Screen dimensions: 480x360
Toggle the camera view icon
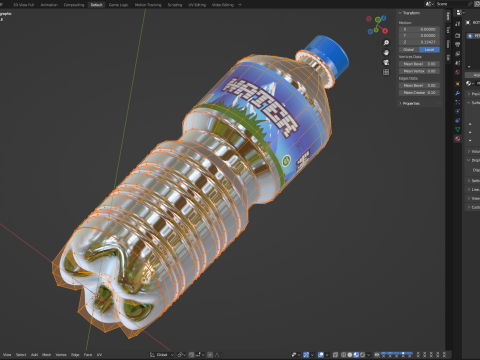pos(386,62)
